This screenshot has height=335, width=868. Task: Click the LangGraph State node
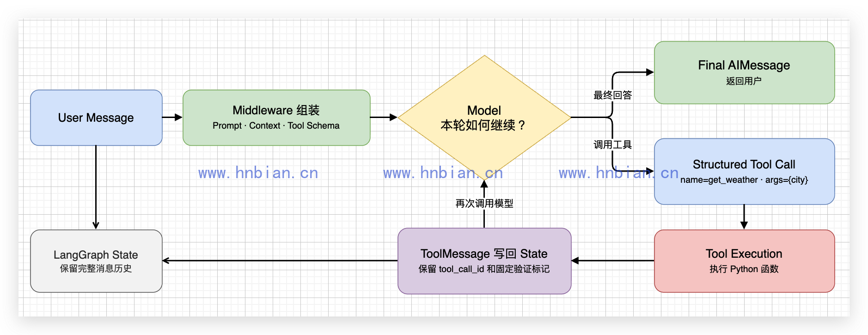tap(96, 261)
